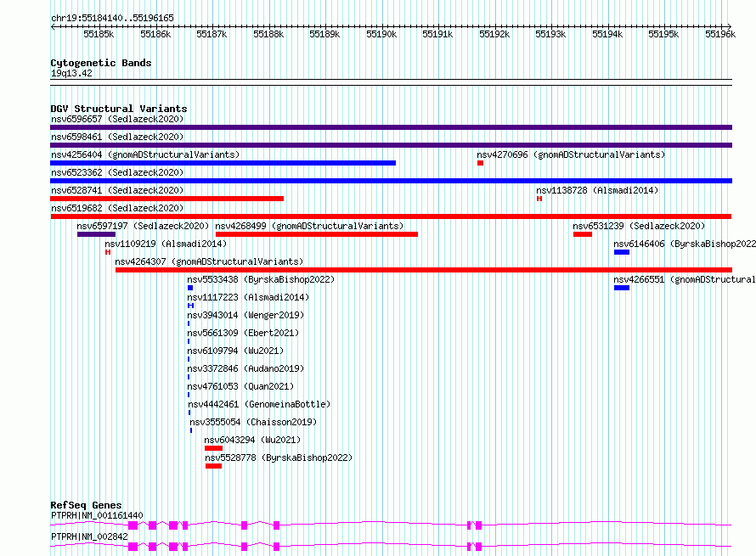Click the nsv4266551 blue variant bar

(x=622, y=288)
